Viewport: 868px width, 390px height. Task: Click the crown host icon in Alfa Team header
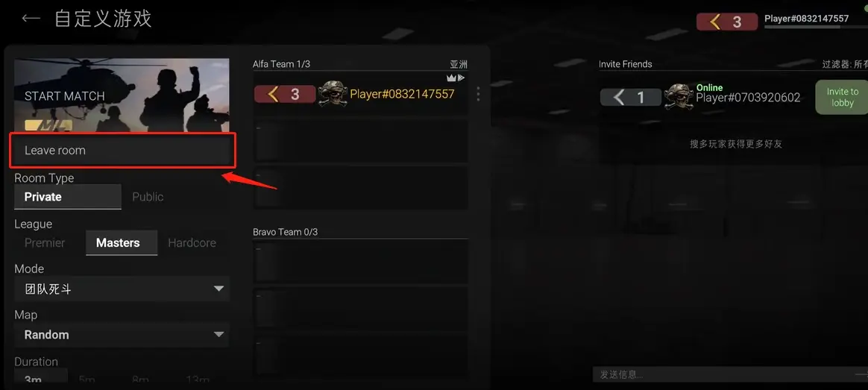(x=452, y=78)
